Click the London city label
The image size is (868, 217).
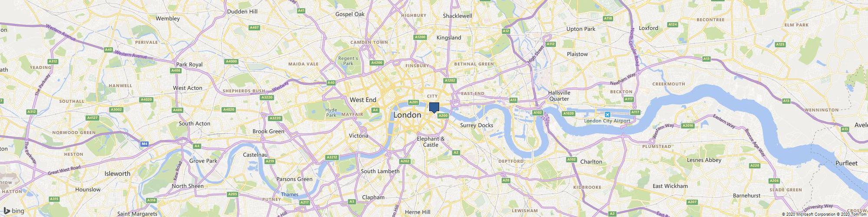[x=407, y=115]
